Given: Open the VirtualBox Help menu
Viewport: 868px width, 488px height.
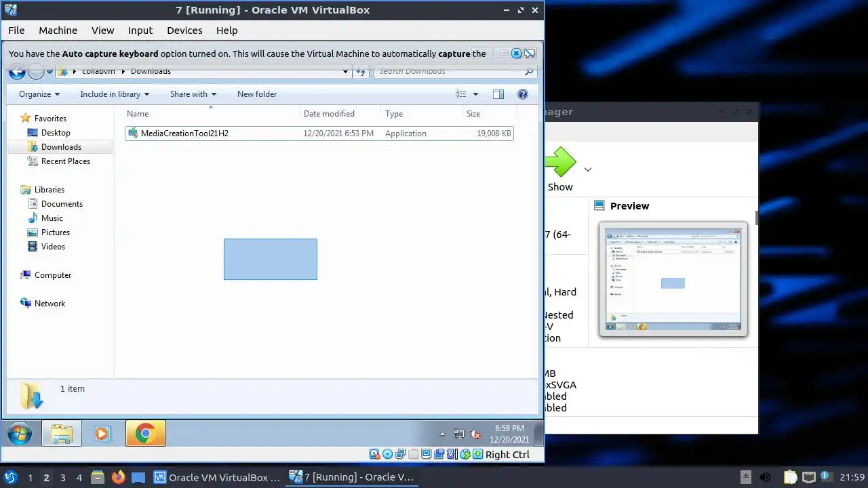Looking at the screenshot, I should [x=226, y=30].
